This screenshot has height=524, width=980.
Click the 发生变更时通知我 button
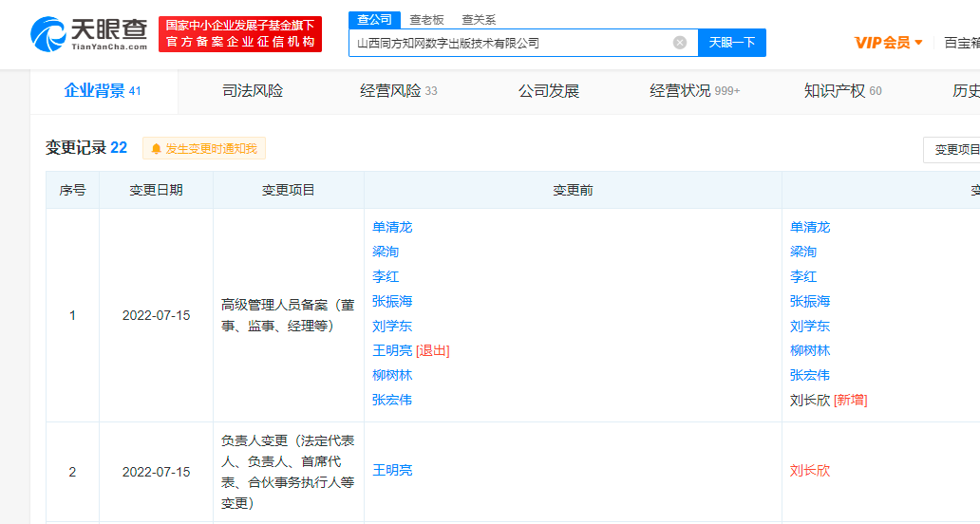[204, 149]
